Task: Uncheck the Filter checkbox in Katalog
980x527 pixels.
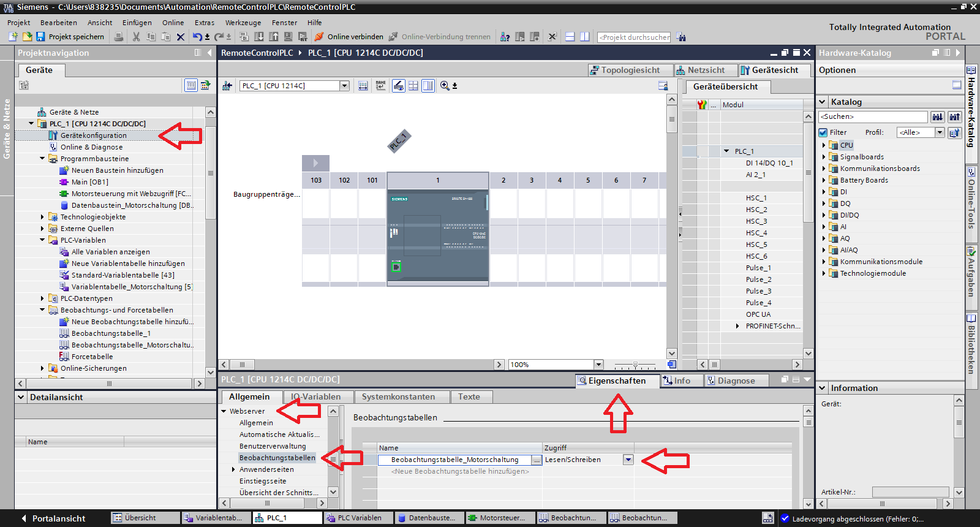Action: tap(823, 132)
